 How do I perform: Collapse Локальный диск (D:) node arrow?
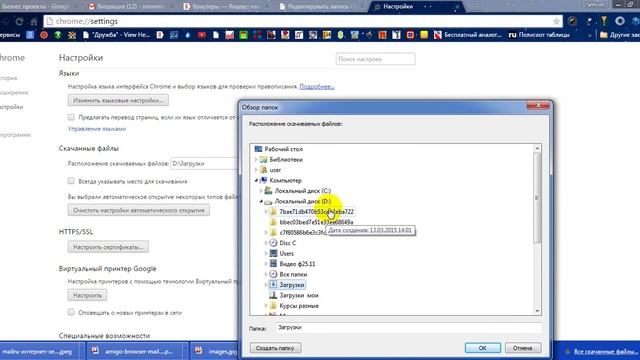(261, 201)
